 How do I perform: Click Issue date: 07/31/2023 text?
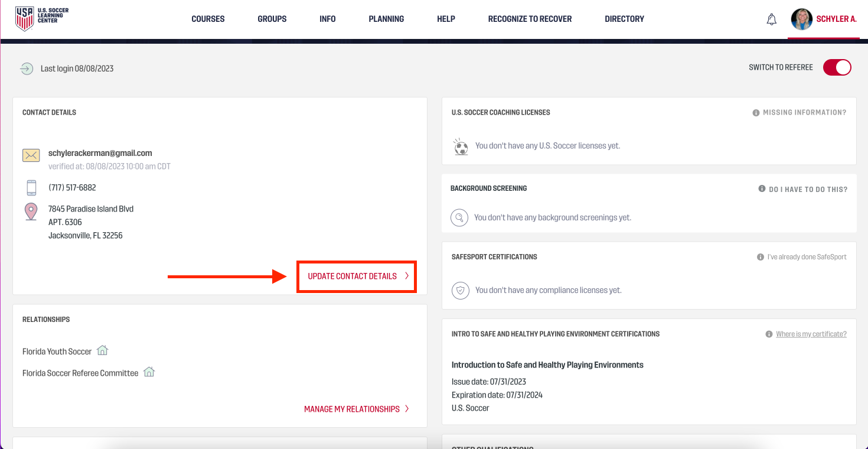489,382
